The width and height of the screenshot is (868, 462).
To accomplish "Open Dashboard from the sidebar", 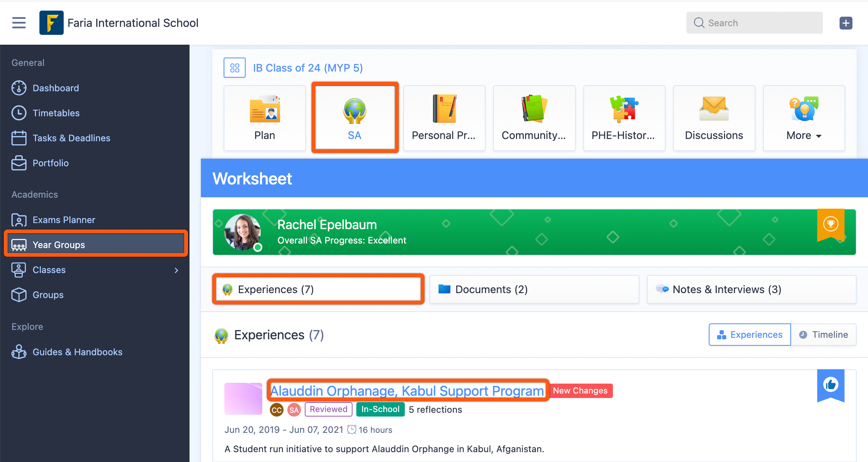I will coord(56,88).
